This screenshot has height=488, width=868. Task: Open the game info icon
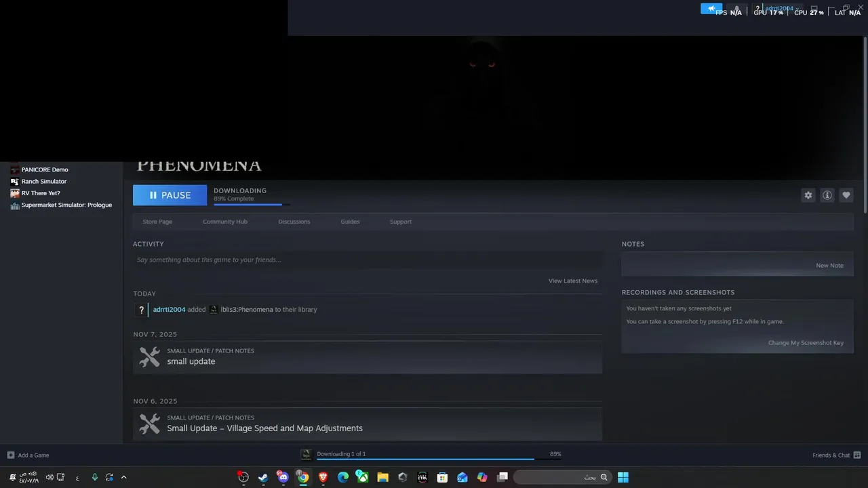pyautogui.click(x=827, y=195)
